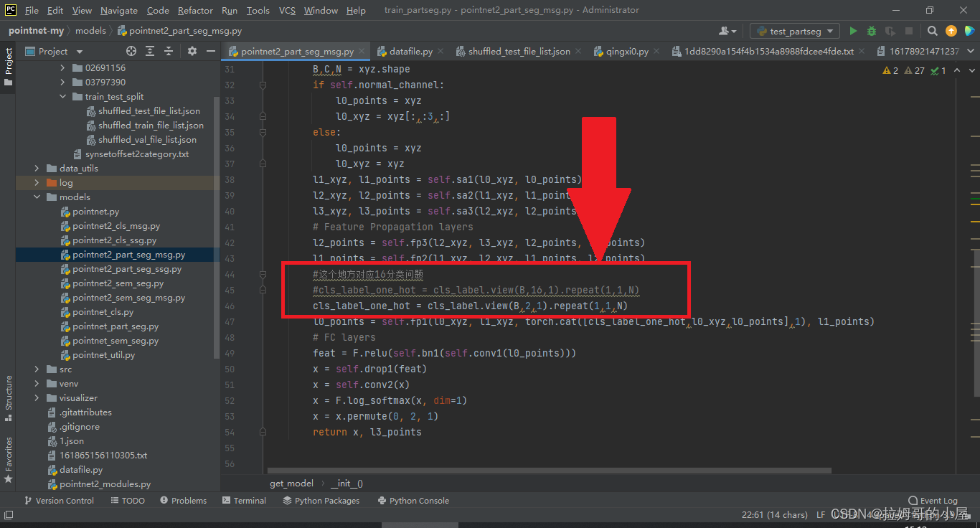This screenshot has height=528, width=980.
Task: Open the Navigate menu
Action: [x=119, y=11]
